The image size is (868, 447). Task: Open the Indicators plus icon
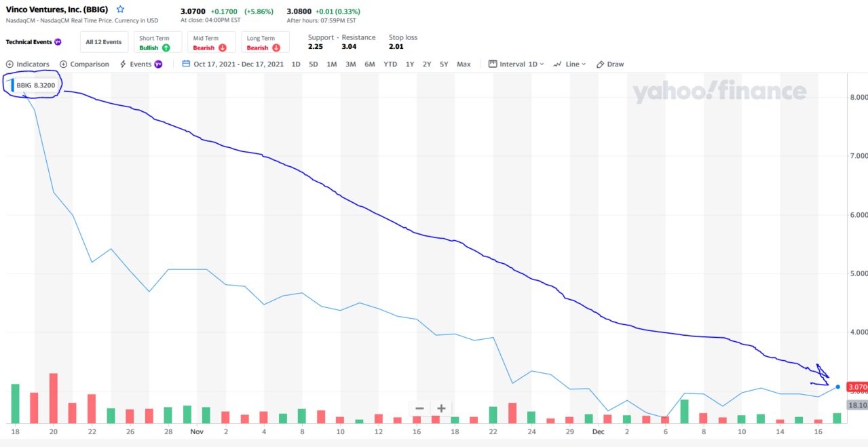[x=10, y=64]
